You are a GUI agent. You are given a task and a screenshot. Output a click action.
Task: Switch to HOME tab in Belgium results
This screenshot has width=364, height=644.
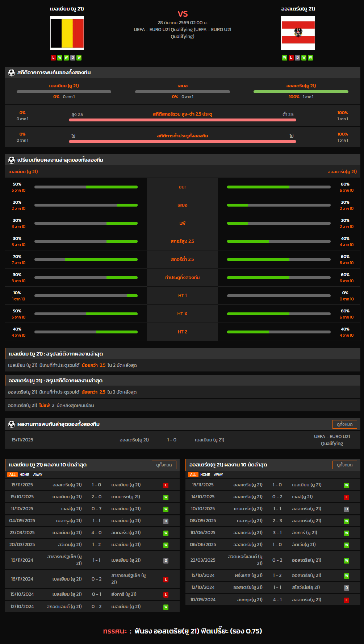tap(24, 475)
